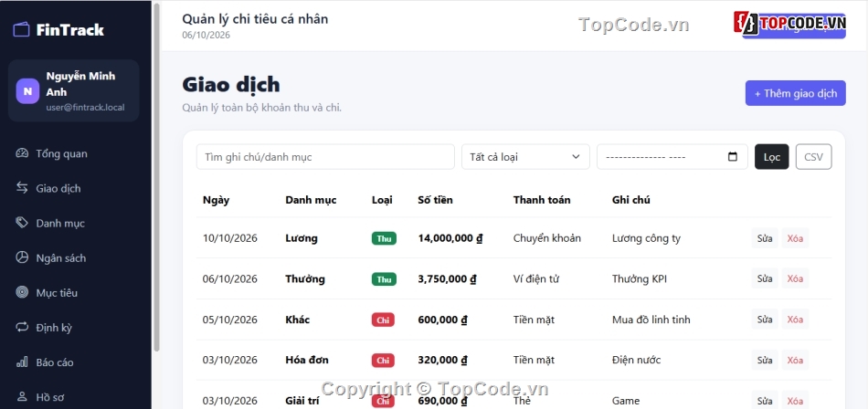868x409 pixels.
Task: Click the 320,000 ₫ amount
Action: (x=443, y=361)
